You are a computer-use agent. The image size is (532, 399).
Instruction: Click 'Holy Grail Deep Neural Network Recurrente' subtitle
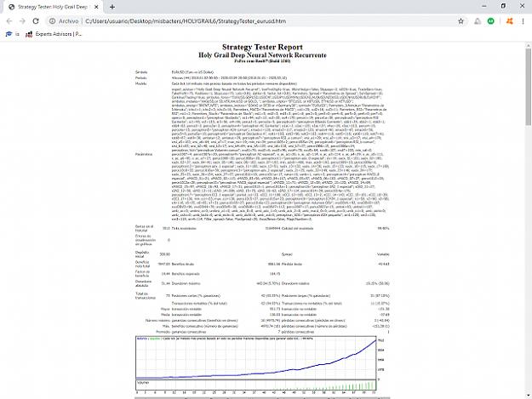pyautogui.click(x=262, y=55)
